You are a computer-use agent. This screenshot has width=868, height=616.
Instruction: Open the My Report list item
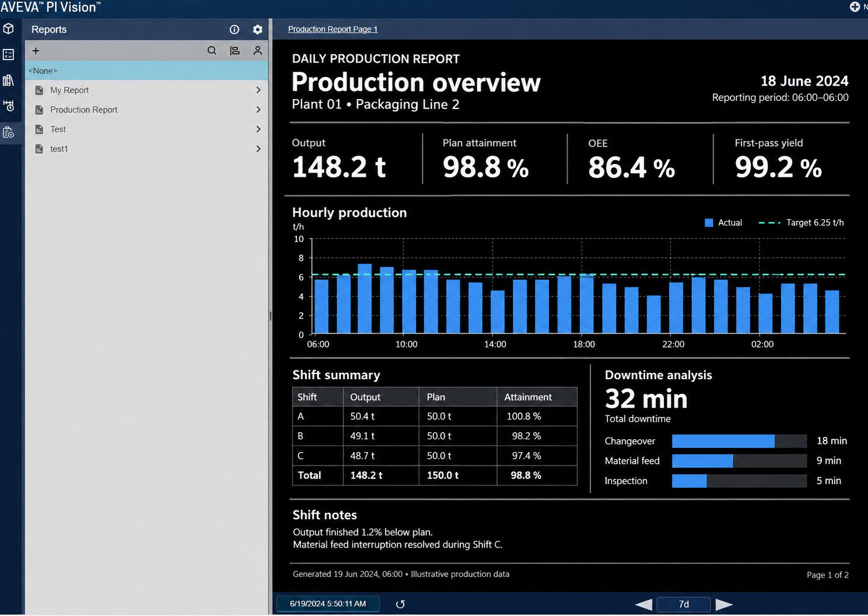pyautogui.click(x=146, y=90)
